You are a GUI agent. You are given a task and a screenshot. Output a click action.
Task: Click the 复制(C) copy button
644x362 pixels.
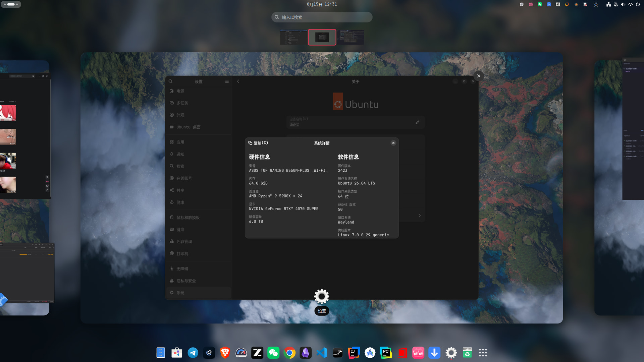[258, 143]
